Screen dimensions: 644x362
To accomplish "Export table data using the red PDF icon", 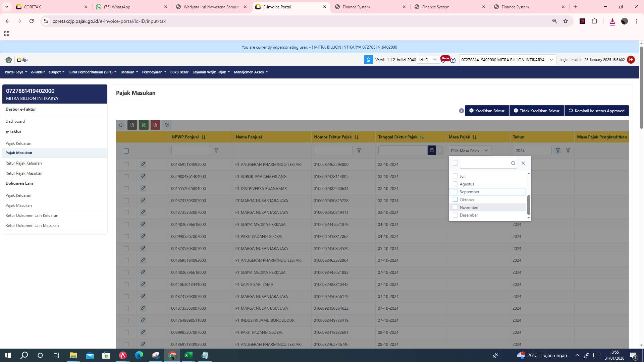I will [155, 125].
